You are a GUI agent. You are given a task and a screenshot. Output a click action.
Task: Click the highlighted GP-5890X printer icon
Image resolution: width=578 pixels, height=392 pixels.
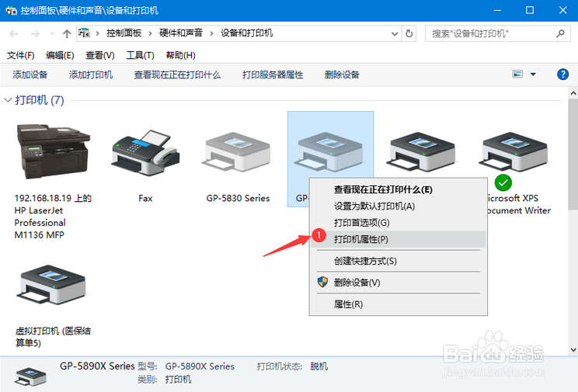[x=330, y=152]
